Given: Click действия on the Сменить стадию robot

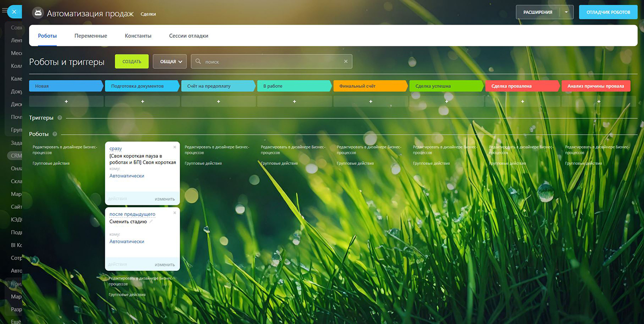Looking at the screenshot, I should pyautogui.click(x=117, y=265).
